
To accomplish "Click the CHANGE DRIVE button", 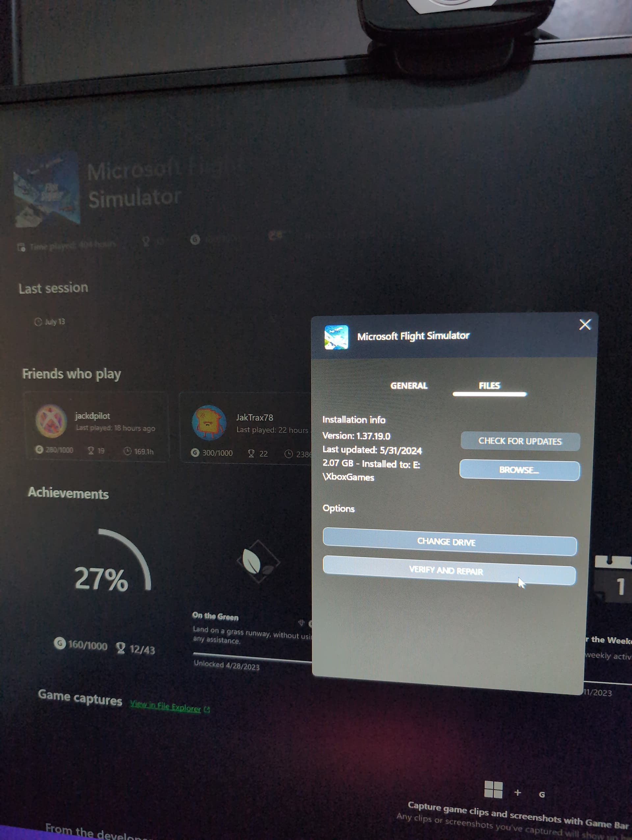I will click(450, 542).
